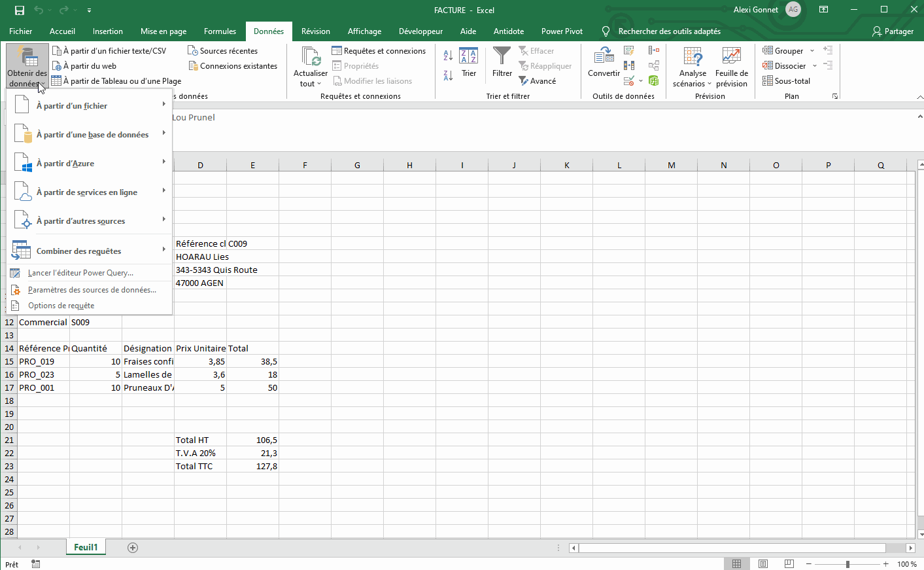The image size is (924, 570).
Task: Open the Ribbon Display Options button
Action: (x=824, y=10)
